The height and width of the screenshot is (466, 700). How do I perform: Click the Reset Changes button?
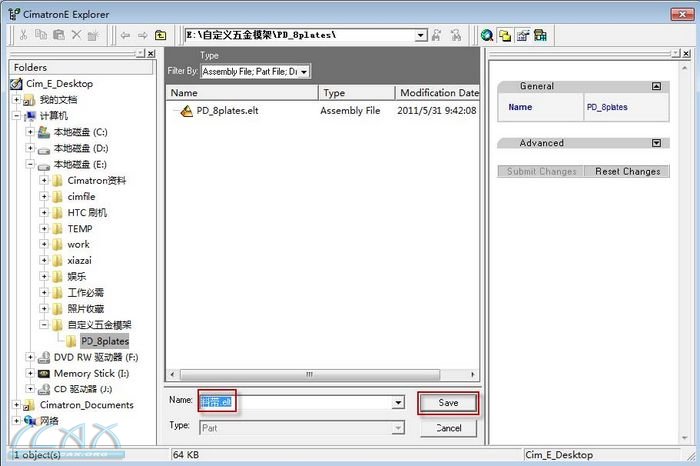tap(627, 171)
